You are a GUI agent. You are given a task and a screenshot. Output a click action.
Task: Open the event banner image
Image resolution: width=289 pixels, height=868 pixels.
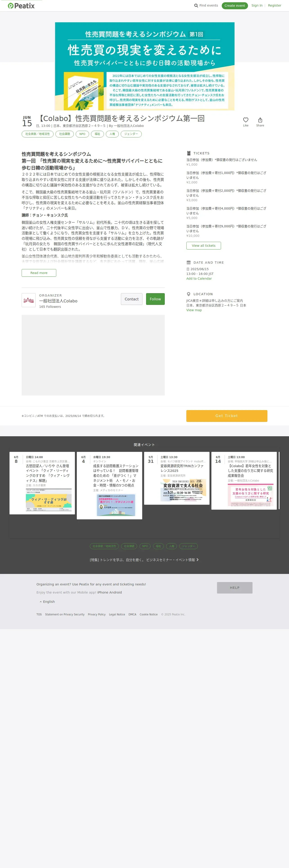[x=145, y=66]
